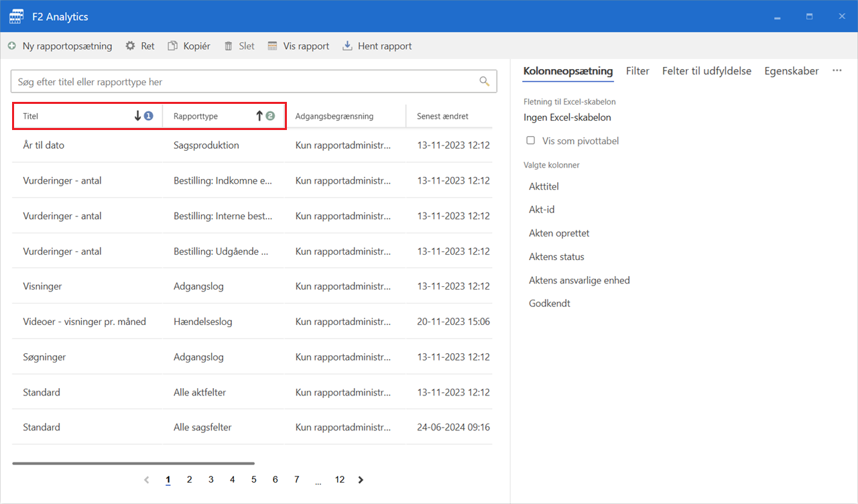This screenshot has height=504, width=858.
Task: Toggle Rapporttype column ascending sort arrow
Action: [x=259, y=116]
